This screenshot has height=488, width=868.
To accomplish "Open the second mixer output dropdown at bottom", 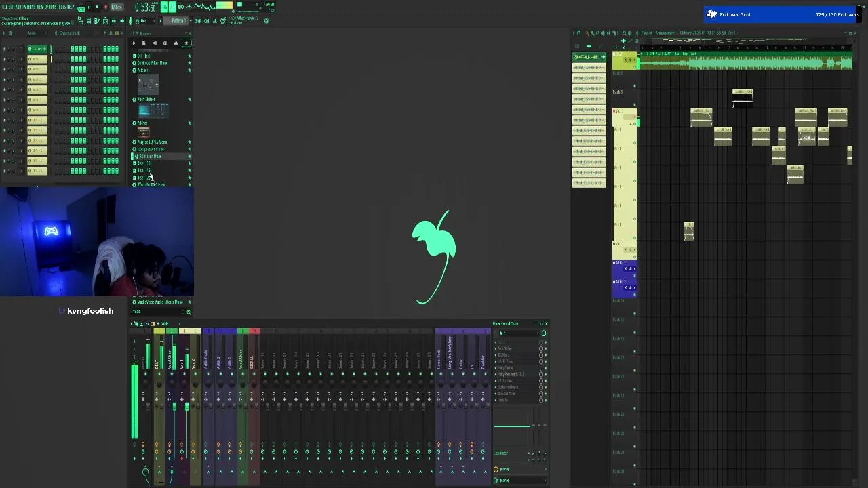I will tap(520, 480).
